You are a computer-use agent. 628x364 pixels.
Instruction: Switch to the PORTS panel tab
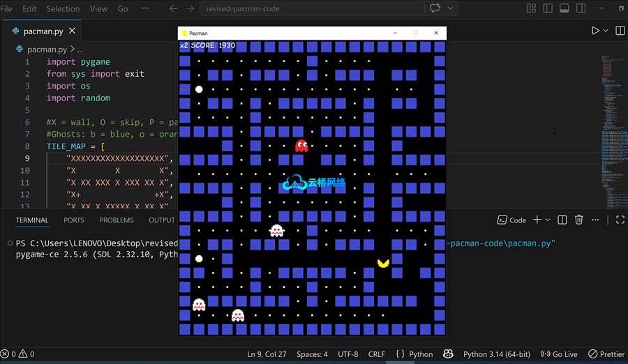(74, 220)
